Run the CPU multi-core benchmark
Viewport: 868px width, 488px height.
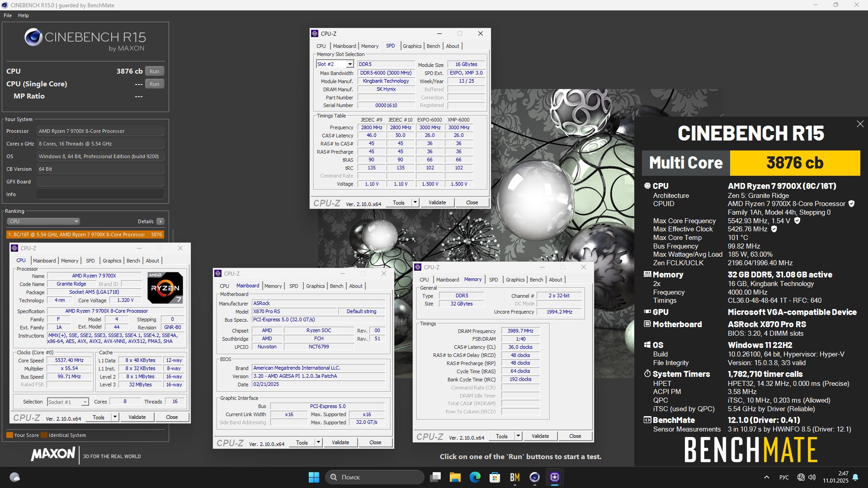click(x=154, y=71)
